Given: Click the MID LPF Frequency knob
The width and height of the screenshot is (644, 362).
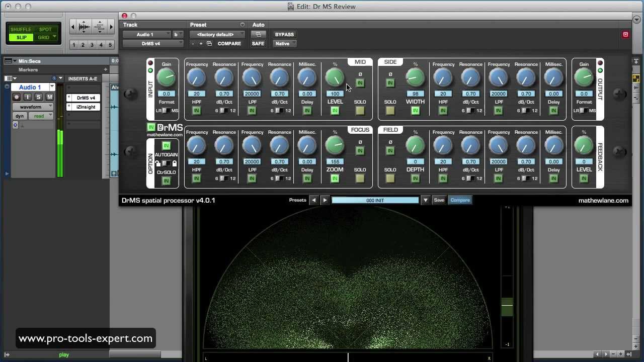Looking at the screenshot, I should tap(252, 77).
